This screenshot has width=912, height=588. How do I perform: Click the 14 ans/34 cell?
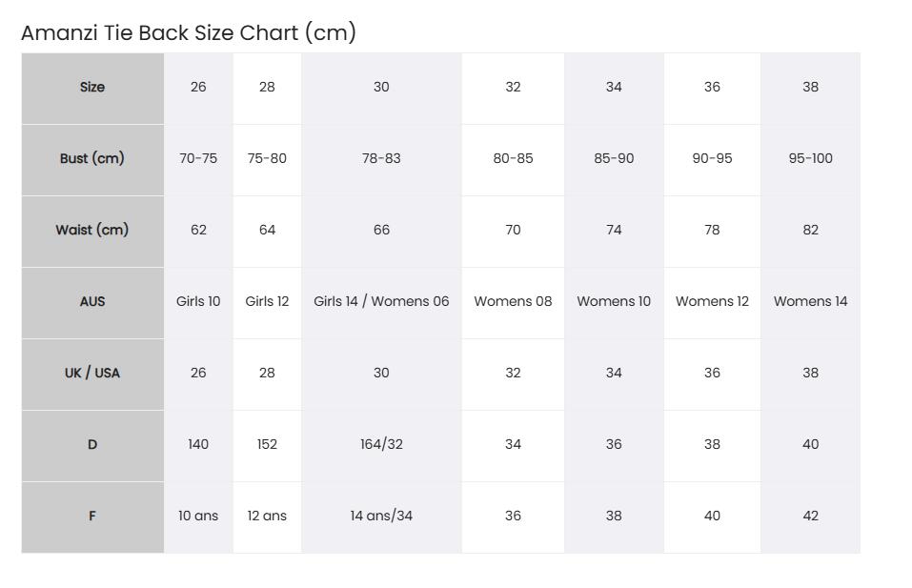381,517
